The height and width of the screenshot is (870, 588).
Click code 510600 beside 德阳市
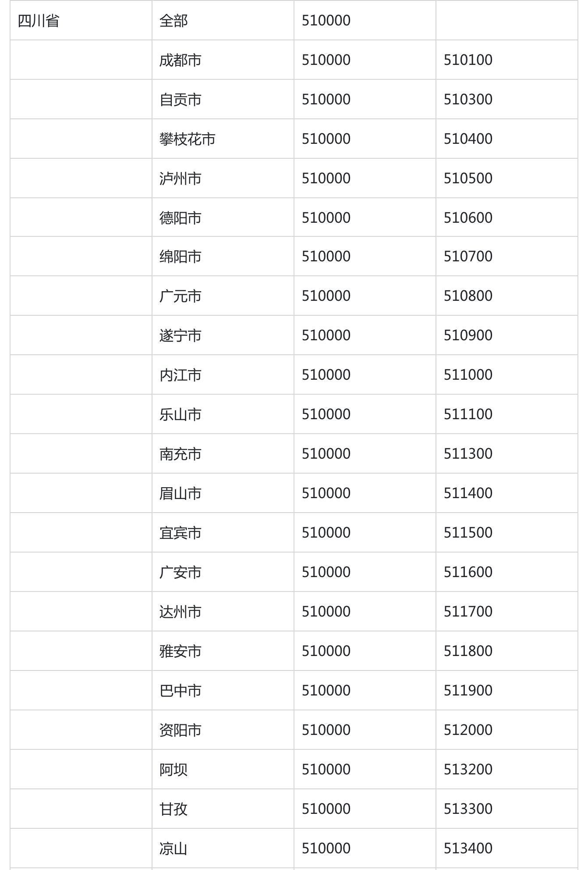click(468, 218)
